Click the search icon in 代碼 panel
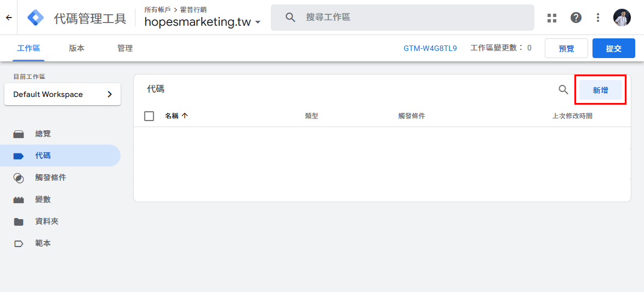 (563, 89)
